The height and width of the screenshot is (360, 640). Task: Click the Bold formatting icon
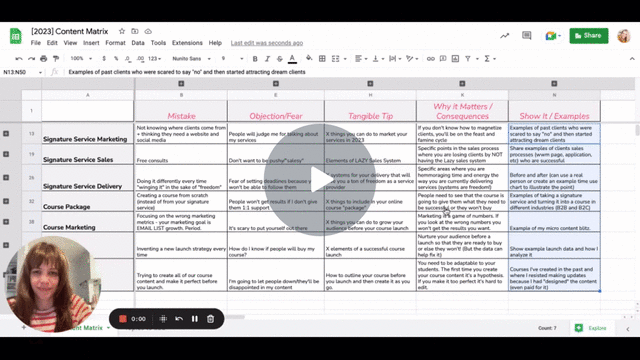[255, 59]
